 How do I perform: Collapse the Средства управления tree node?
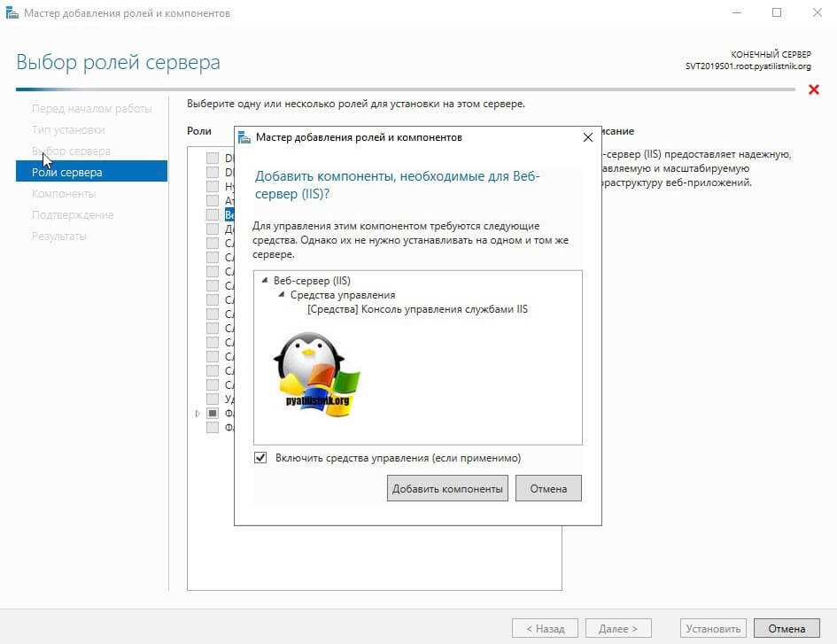[282, 295]
